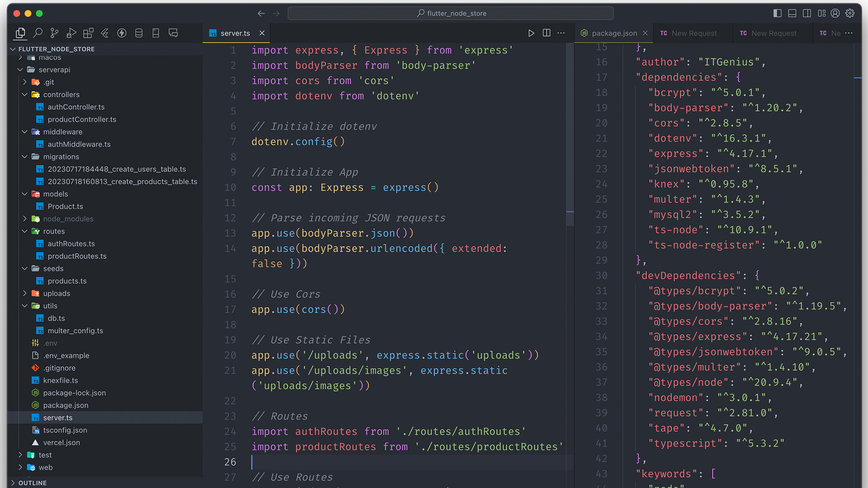Viewport: 868px width, 488px height.
Task: Expand the .git folder
Action: click(24, 82)
